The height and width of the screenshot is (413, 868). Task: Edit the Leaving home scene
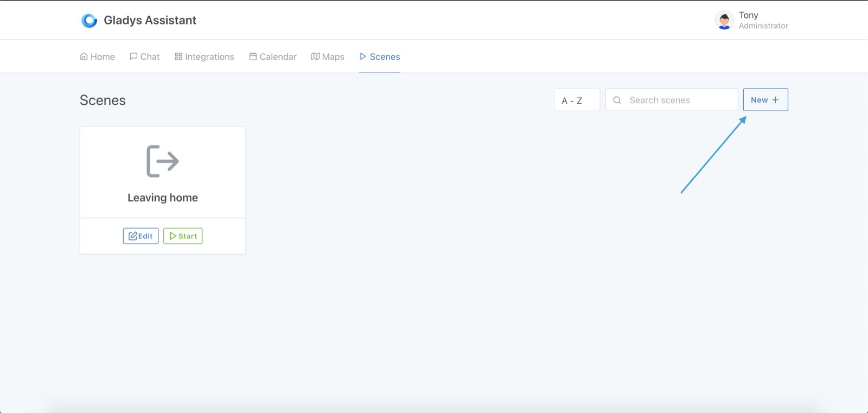coord(141,236)
